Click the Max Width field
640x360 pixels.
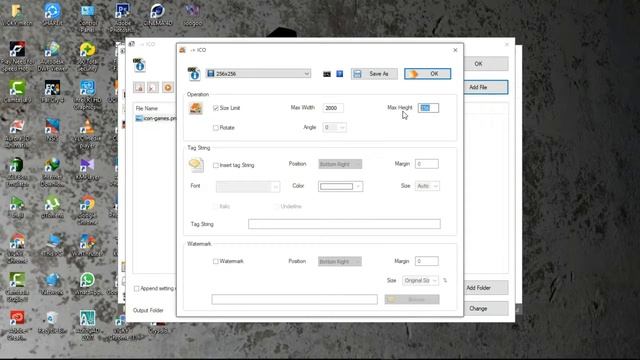tap(333, 108)
